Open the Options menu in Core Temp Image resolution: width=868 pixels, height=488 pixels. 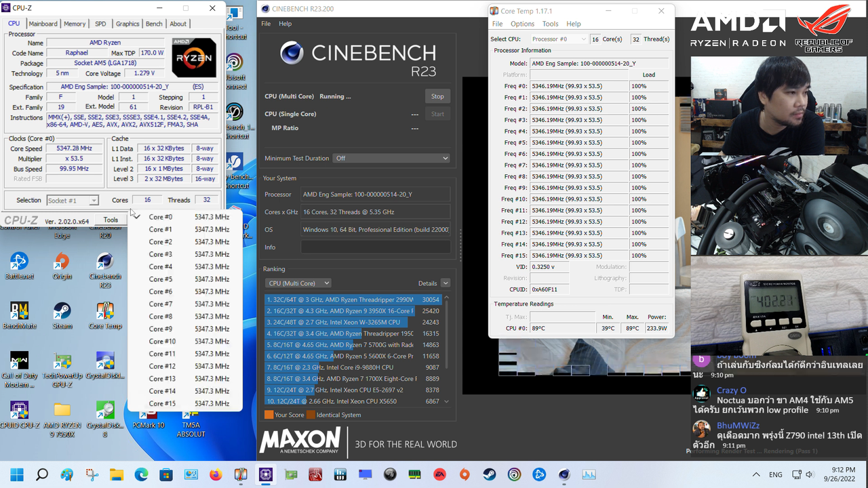point(522,24)
